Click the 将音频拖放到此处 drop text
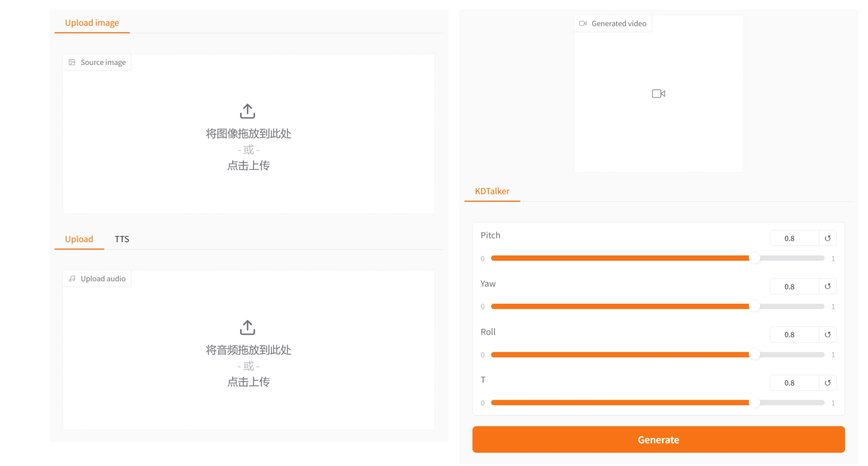The height and width of the screenshot is (466, 868). (248, 350)
